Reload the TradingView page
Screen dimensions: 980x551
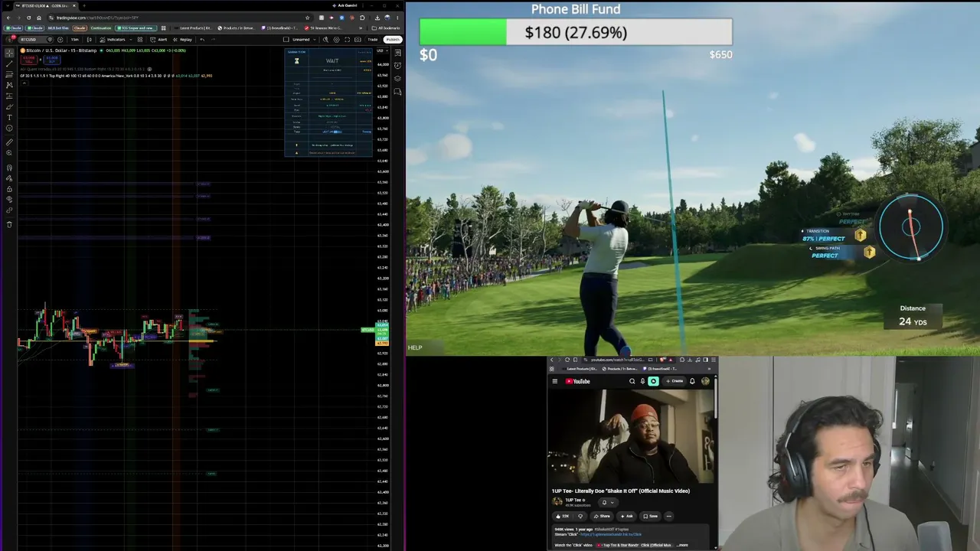(28, 18)
